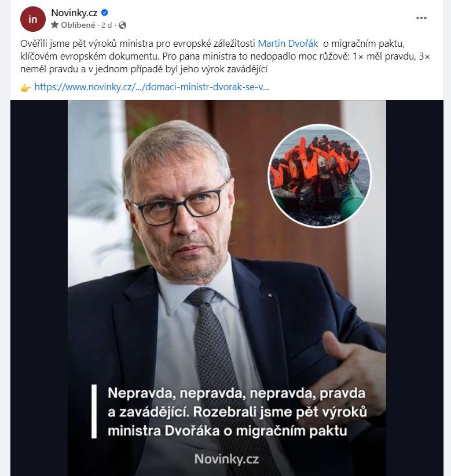Screen dimensions: 451x476
Task: Open the three-dot post options menu
Action: click(421, 18)
